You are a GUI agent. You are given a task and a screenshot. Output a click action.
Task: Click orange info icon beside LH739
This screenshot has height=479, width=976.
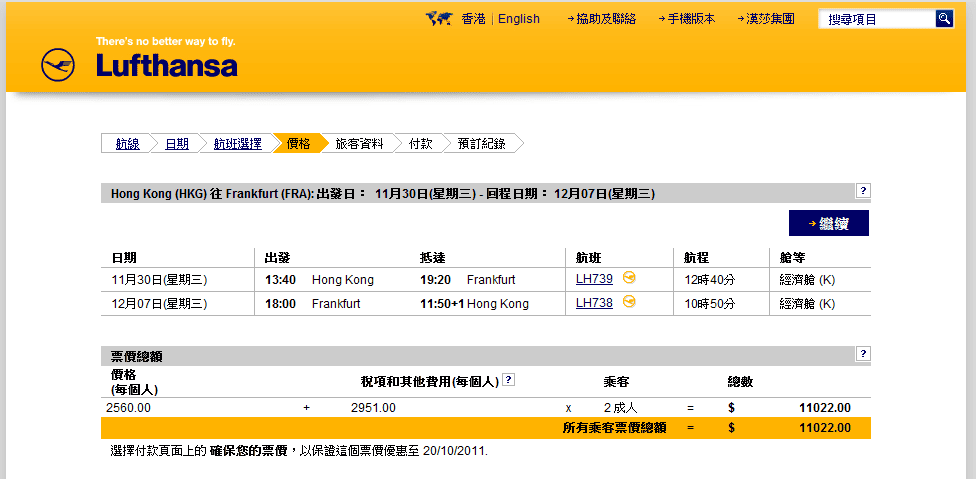pos(629,277)
